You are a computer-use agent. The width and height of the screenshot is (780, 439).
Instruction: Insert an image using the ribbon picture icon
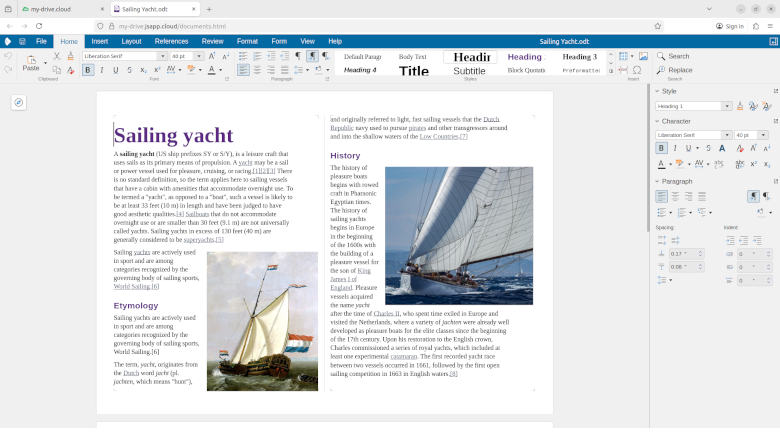pyautogui.click(x=643, y=56)
